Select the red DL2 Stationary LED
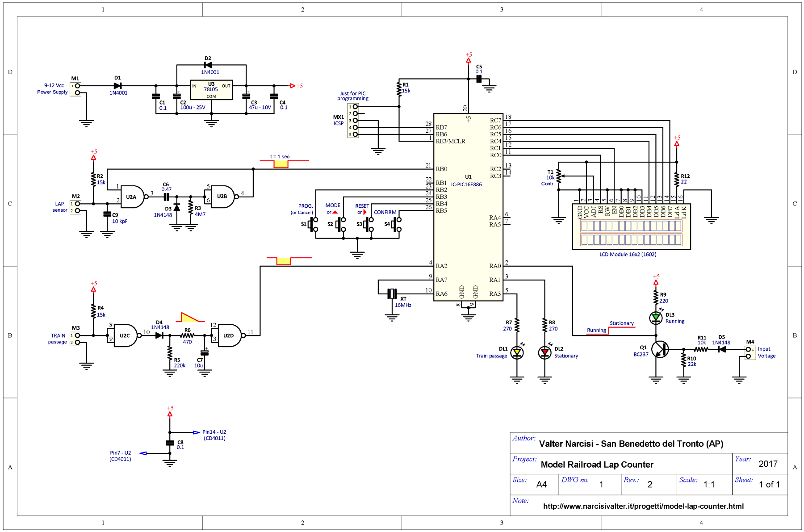 coord(544,352)
